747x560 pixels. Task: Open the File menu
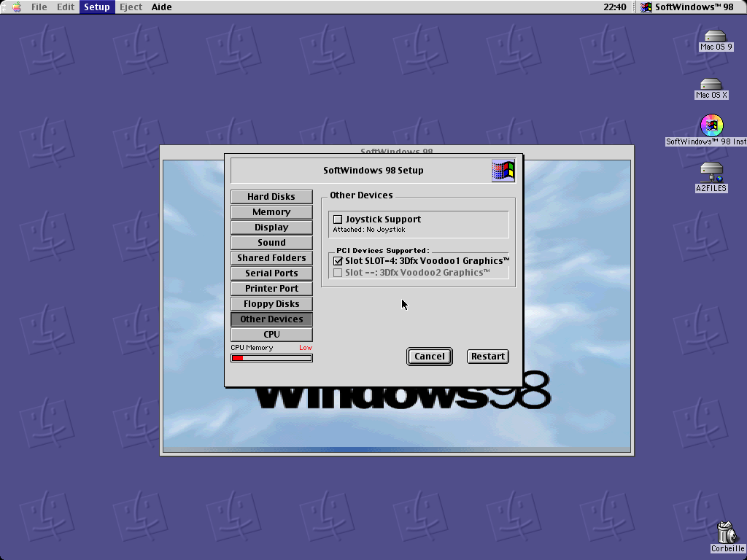point(39,7)
